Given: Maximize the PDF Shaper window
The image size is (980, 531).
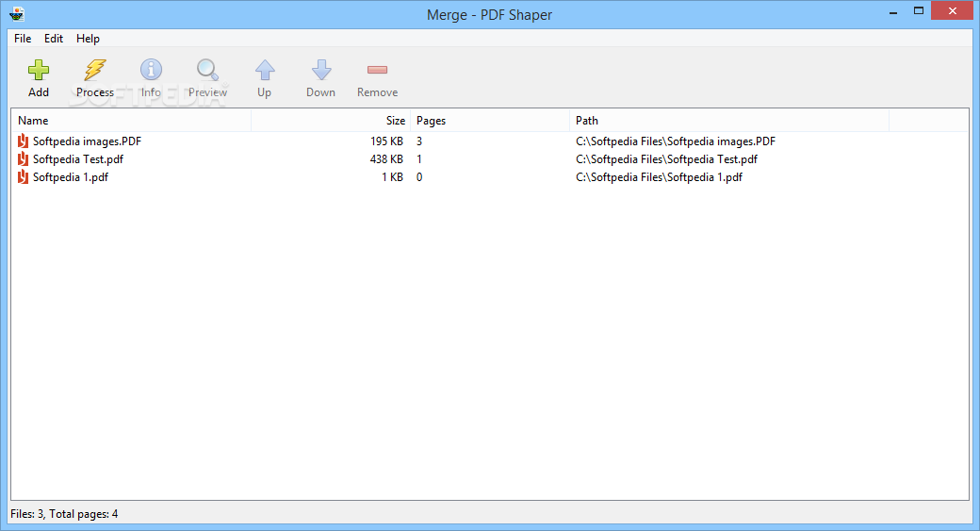Looking at the screenshot, I should coord(918,11).
